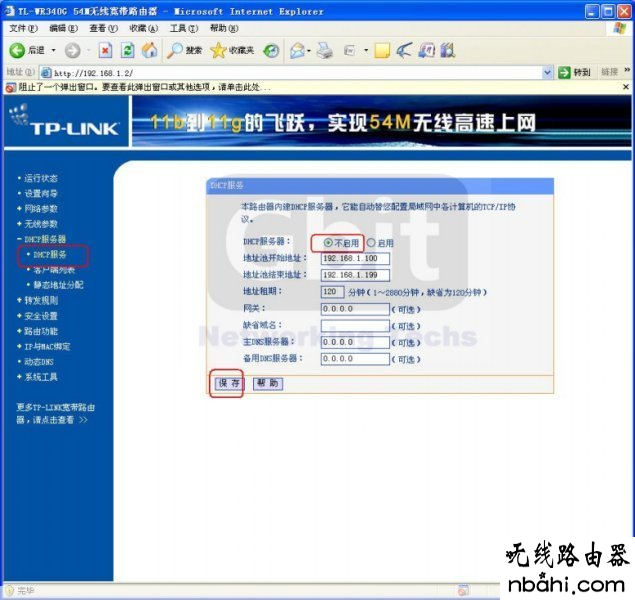
Task: Click the green Go arrow button
Action: [564, 72]
